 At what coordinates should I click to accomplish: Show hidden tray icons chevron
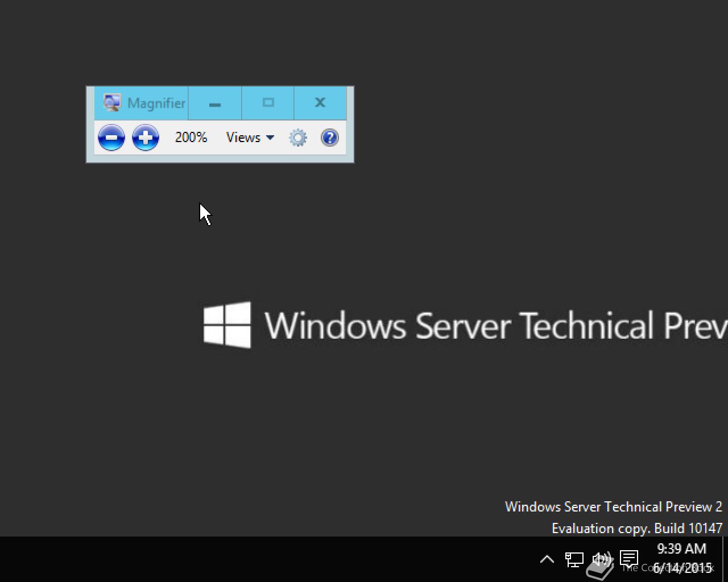click(547, 559)
